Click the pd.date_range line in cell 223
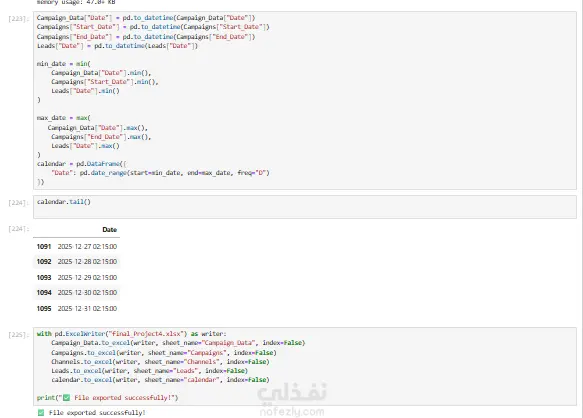This screenshot has height=418, width=583. (160, 173)
